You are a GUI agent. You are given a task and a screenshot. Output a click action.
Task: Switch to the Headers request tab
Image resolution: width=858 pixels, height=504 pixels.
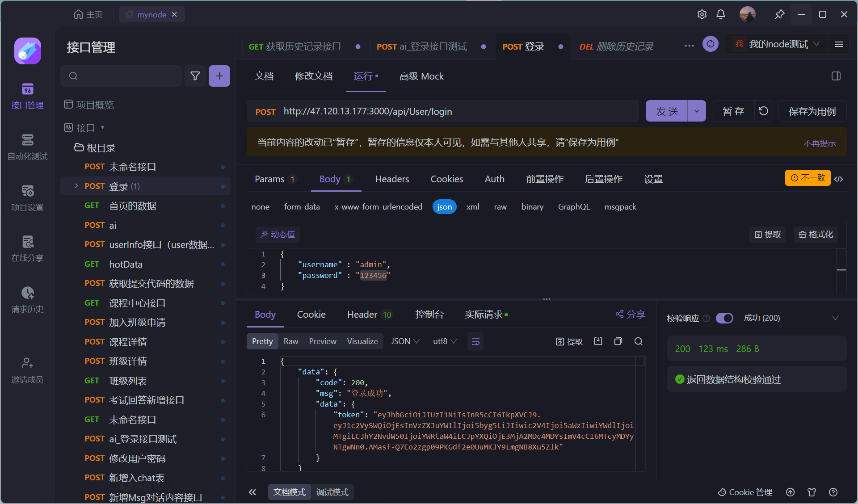[392, 179]
